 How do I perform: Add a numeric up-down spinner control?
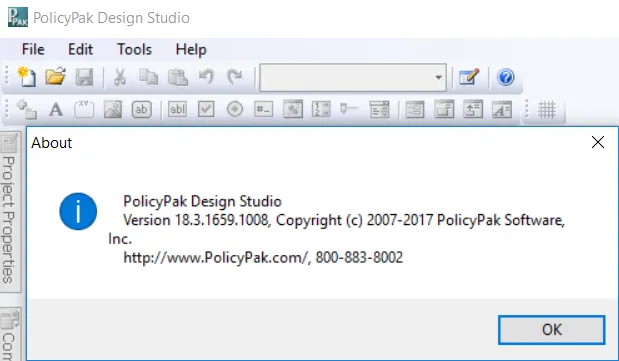(321, 109)
